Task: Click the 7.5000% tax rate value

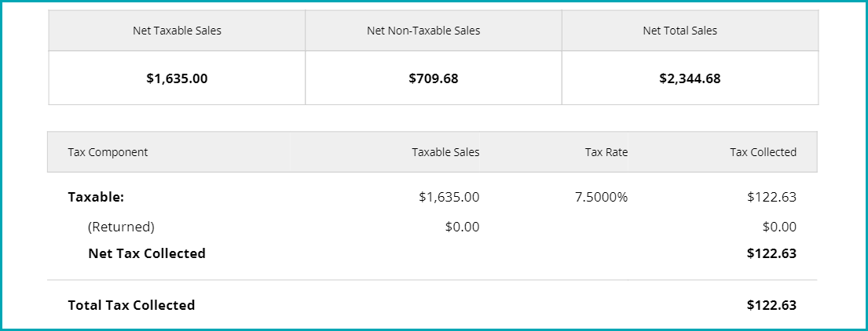Action: tap(601, 198)
